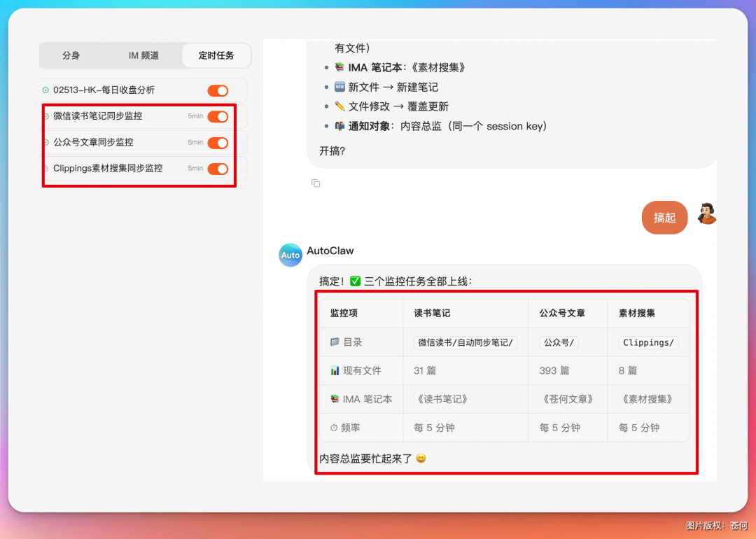Disable the 微信读书笔记同步监控 toggle
The height and width of the screenshot is (539, 756).
click(x=218, y=116)
